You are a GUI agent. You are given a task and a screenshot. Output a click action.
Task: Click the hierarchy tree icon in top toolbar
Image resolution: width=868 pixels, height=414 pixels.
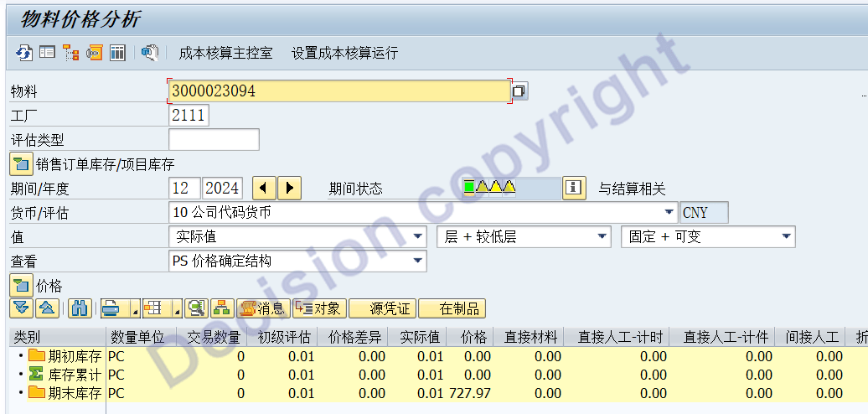pyautogui.click(x=70, y=53)
